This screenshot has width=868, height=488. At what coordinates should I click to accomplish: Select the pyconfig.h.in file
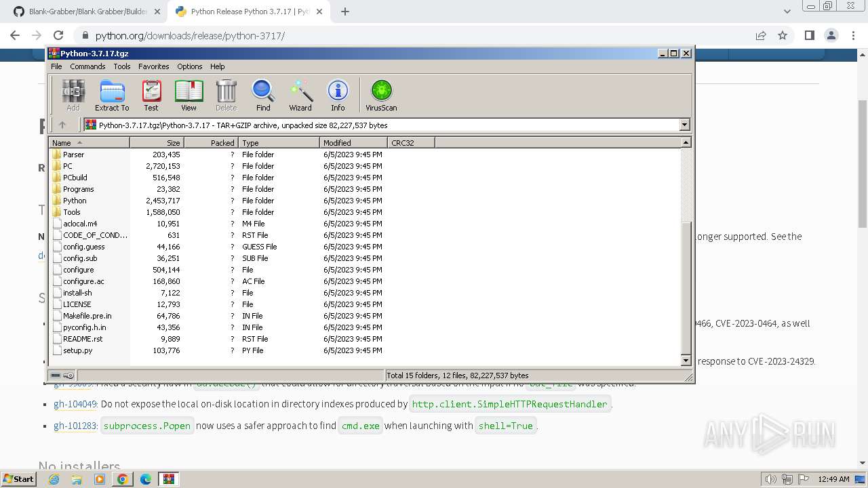tap(84, 327)
